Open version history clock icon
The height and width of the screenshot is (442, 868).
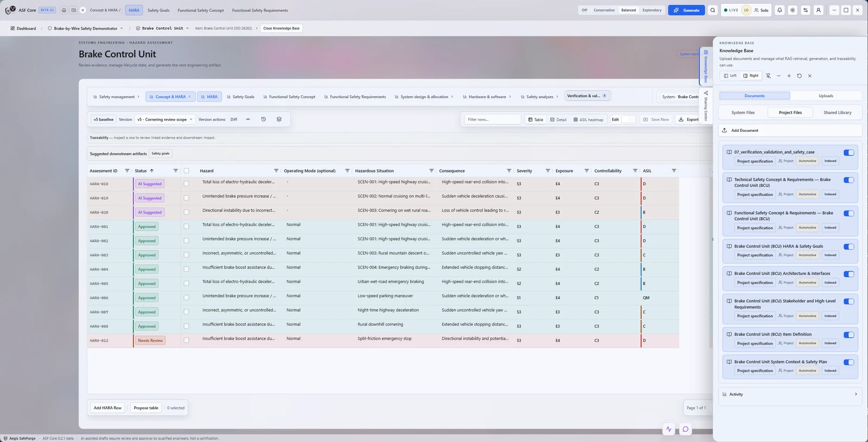pos(264,119)
